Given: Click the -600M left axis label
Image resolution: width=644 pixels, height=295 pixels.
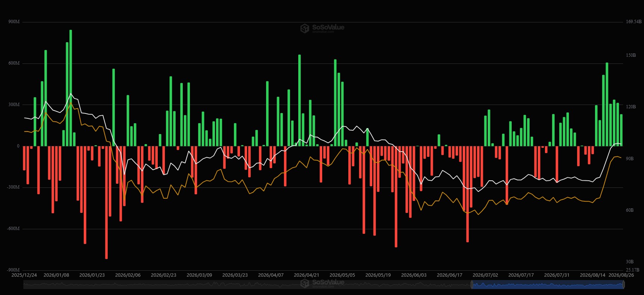Looking at the screenshot, I should (13, 229).
